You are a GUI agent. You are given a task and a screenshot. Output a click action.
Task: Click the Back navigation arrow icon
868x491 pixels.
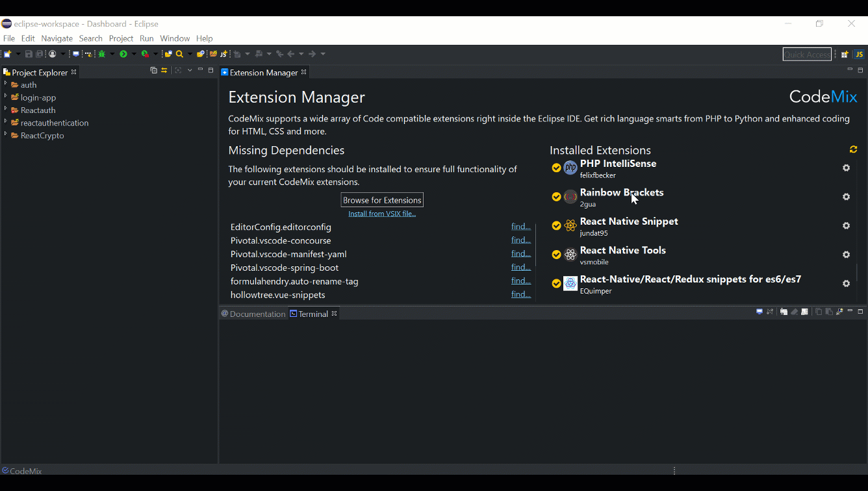pyautogui.click(x=291, y=54)
